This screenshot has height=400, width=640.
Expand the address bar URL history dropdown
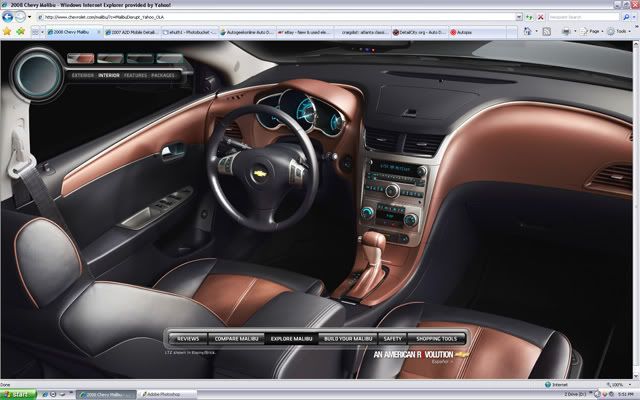click(519, 17)
